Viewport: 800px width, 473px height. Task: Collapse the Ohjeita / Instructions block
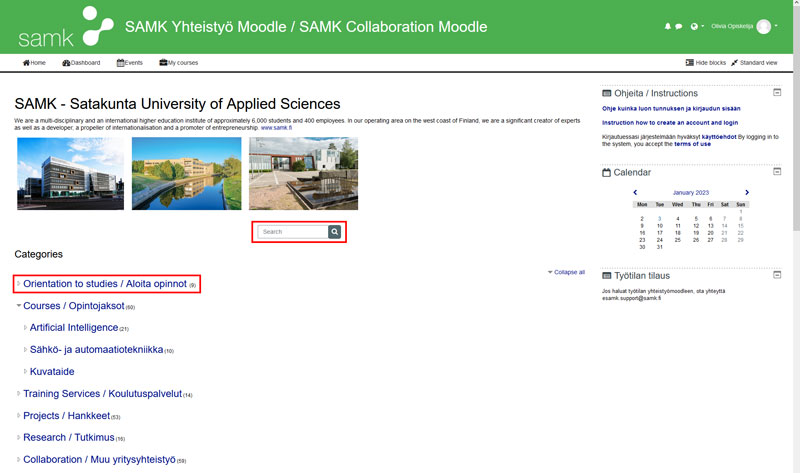click(777, 92)
